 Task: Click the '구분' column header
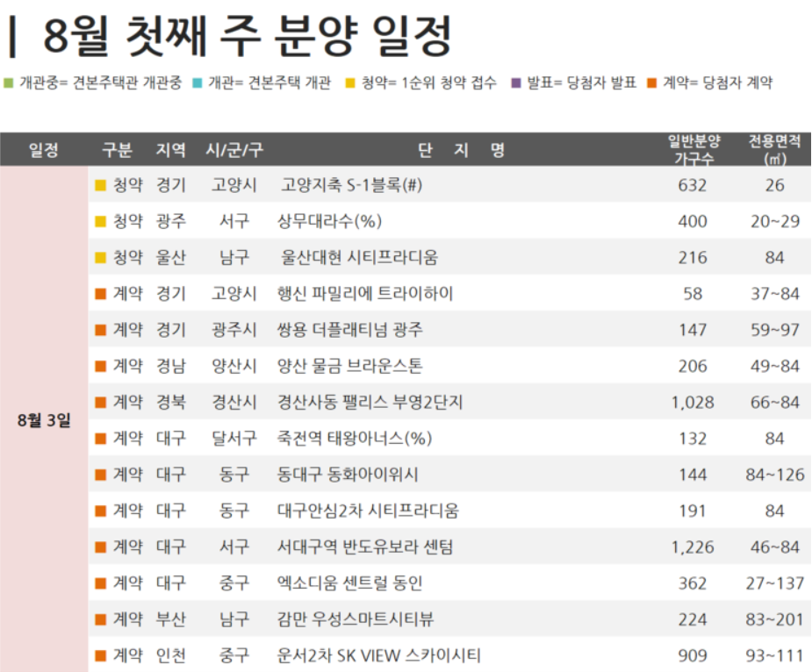tap(117, 150)
